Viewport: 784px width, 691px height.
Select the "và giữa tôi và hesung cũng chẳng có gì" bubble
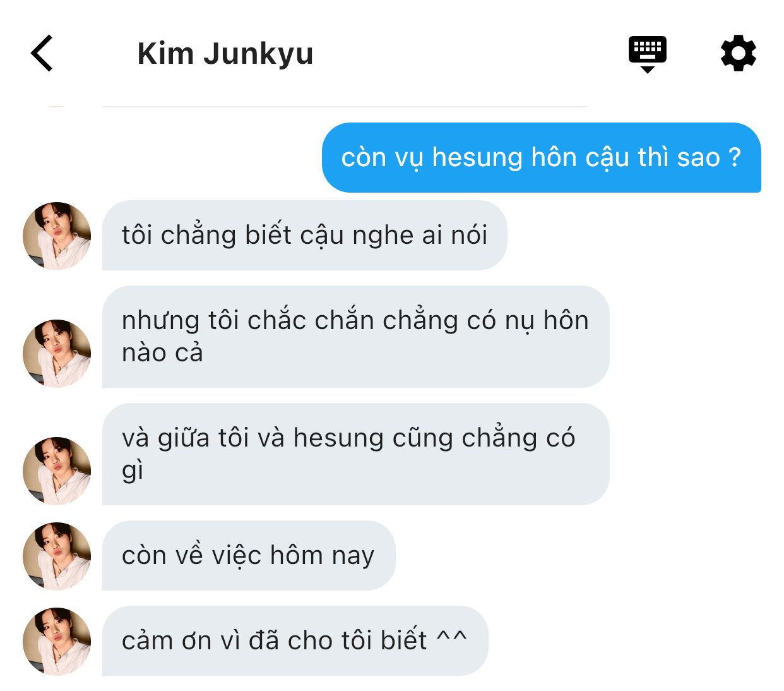point(355,454)
